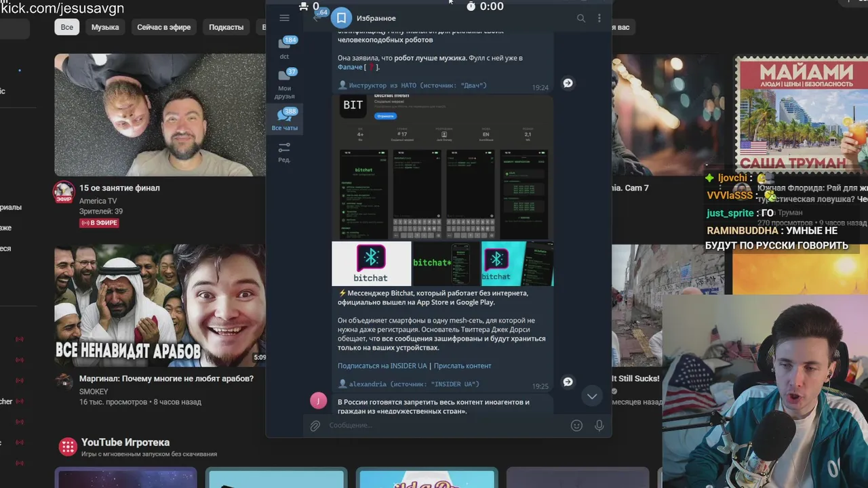Click the Сообщение message input field
Screen dimensions: 868x488
pos(444,426)
